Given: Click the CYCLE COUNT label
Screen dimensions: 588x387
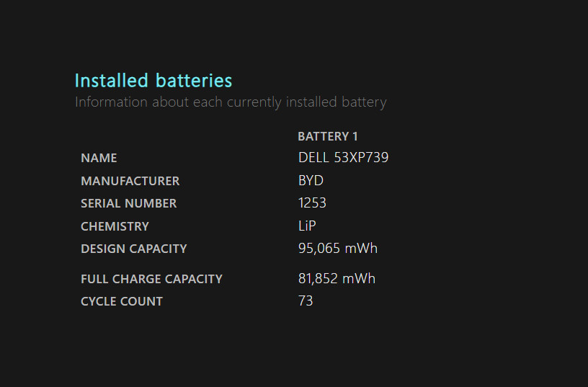Looking at the screenshot, I should coord(122,301).
